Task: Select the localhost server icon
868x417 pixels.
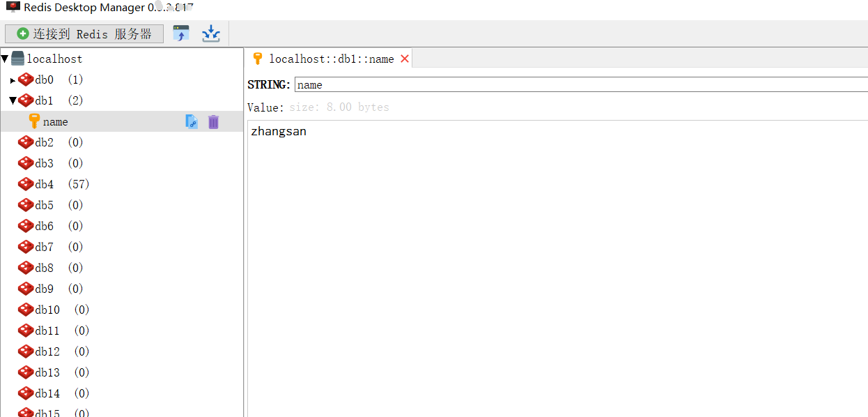Action: [x=17, y=59]
